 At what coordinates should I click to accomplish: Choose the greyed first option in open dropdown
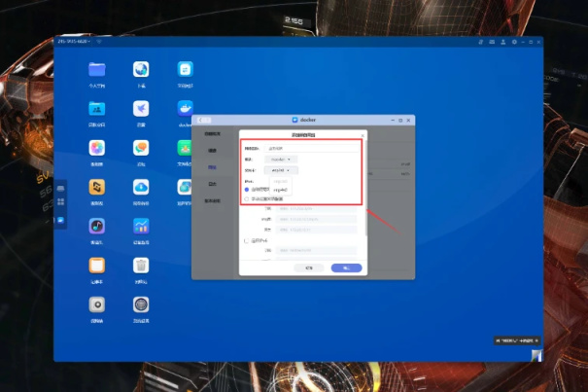280,181
